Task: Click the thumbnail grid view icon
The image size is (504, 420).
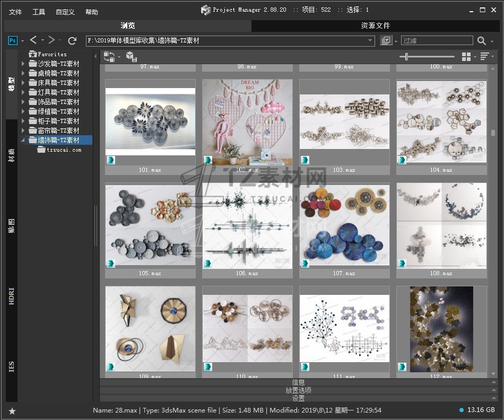Action: pyautogui.click(x=466, y=56)
